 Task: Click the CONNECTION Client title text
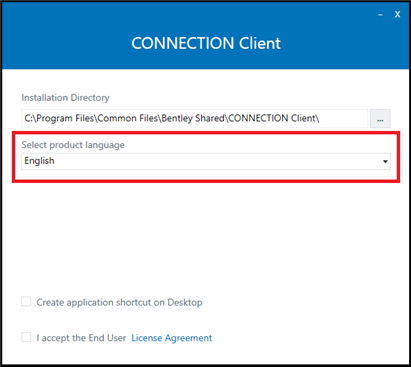point(206,43)
